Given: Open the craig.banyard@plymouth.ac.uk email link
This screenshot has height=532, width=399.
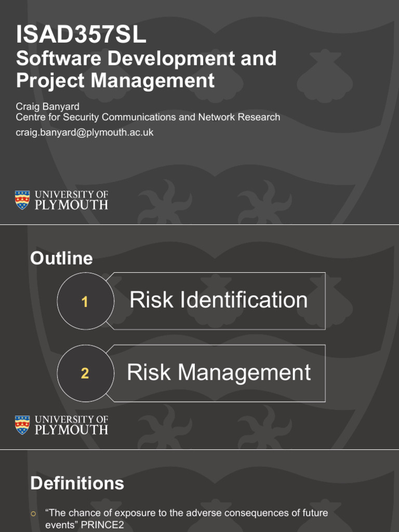Looking at the screenshot, I should [x=85, y=132].
